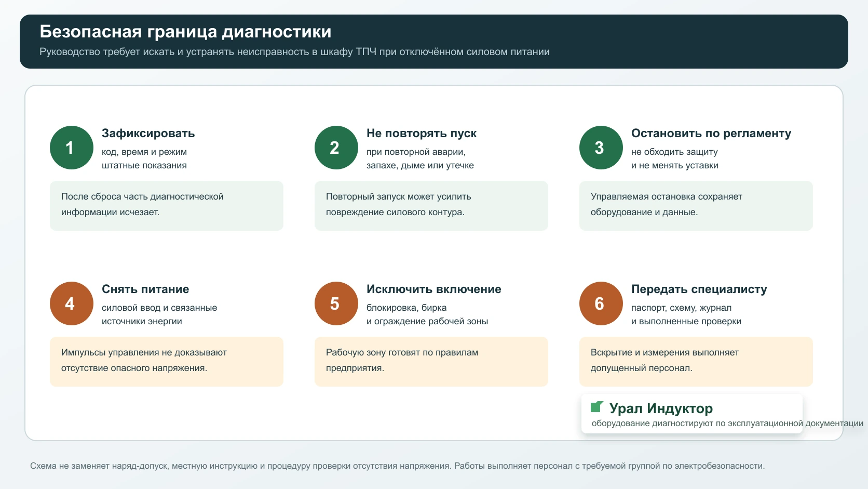Select the heading «Передать специалисту»
The height and width of the screenshot is (489, 868).
[699, 289]
